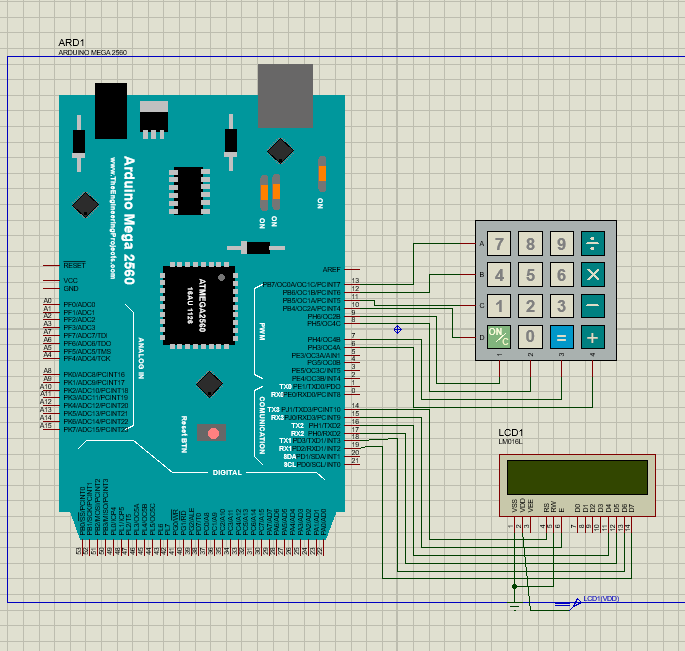The image size is (685, 651).
Task: Click the LCD1 green display screen
Action: pos(577,477)
